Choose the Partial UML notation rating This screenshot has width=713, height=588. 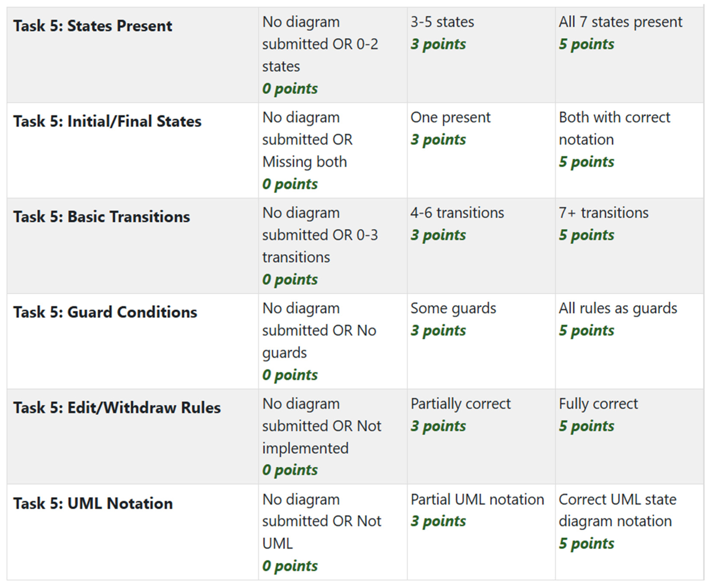tap(481, 532)
